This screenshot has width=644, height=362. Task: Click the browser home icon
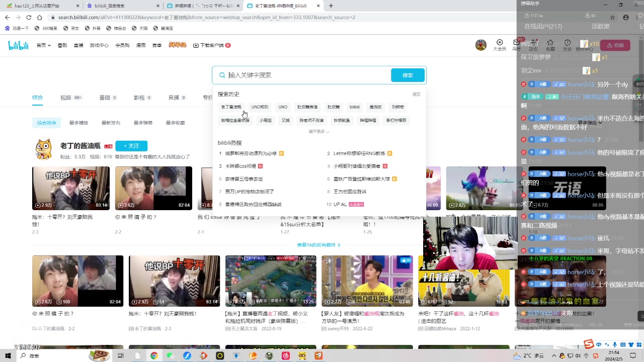tap(39, 17)
